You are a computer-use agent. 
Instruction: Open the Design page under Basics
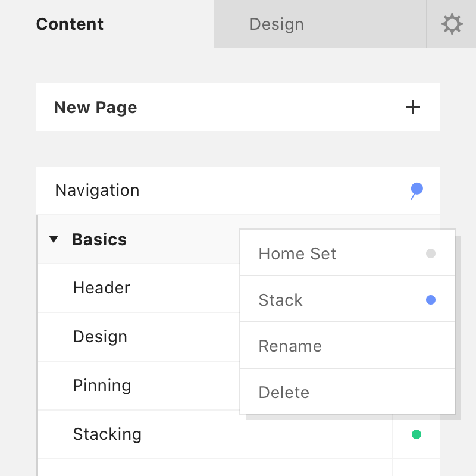pos(100,337)
